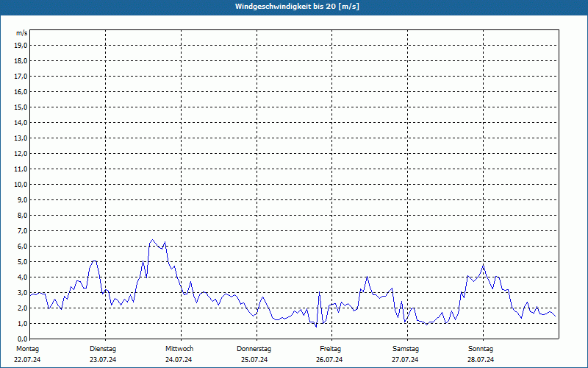The image size is (588, 368).
Task: Click the '3,0' axis value
Action: [x=23, y=292]
